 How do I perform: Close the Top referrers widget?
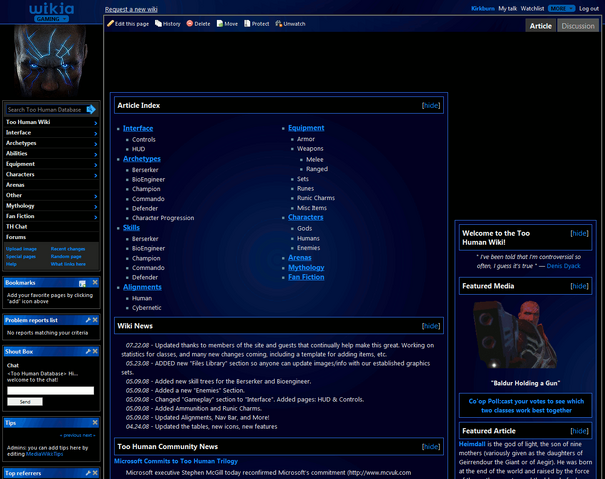pos(95,473)
